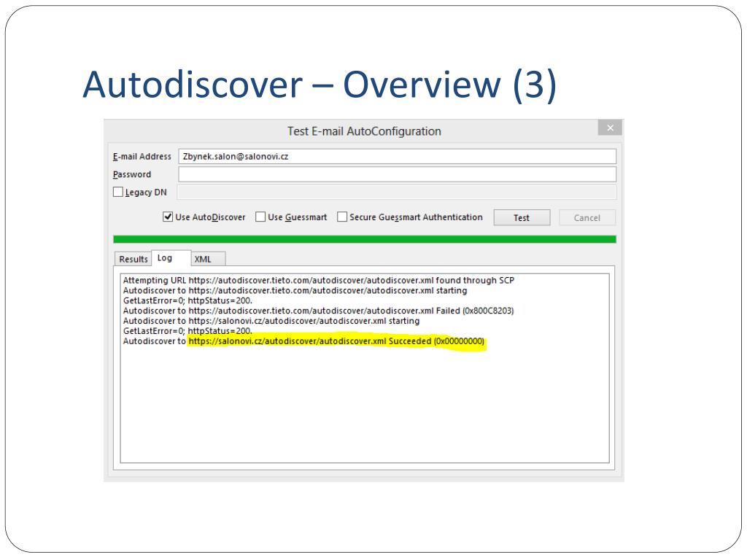Run the Test button

tap(522, 217)
